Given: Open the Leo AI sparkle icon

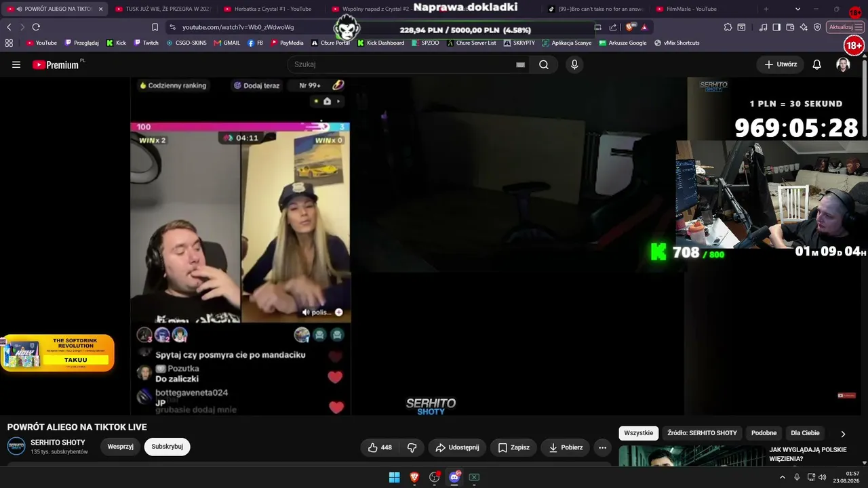Looking at the screenshot, I should [x=804, y=27].
